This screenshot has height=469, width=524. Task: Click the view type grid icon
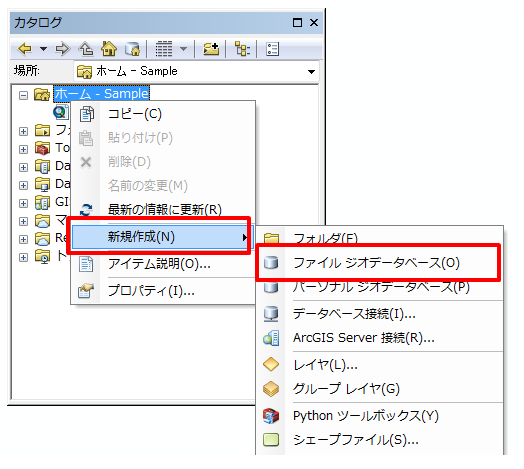pos(164,49)
